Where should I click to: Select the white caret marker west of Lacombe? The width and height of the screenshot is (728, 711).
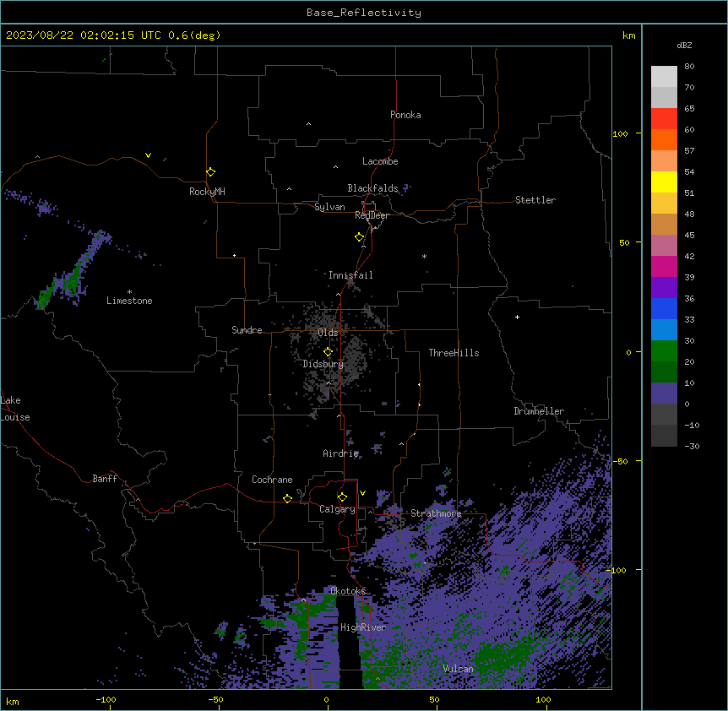click(335, 167)
